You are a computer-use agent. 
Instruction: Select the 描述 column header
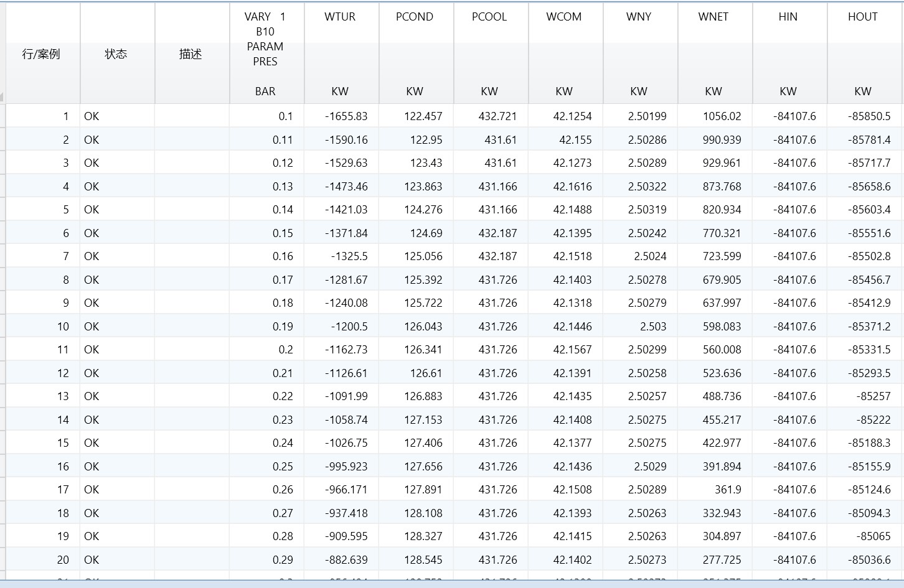[191, 54]
